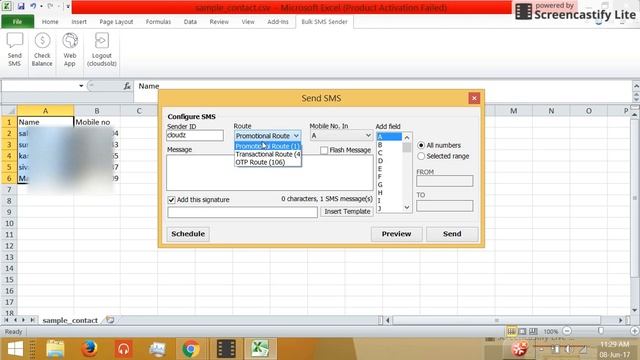Open the Windows Start button
The width and height of the screenshot is (640, 360).
[x=15, y=349]
